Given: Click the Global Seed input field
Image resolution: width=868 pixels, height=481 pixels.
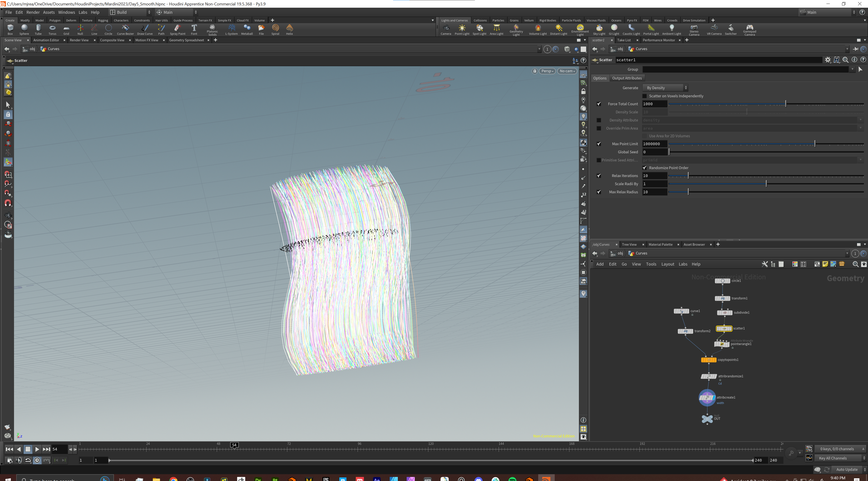Looking at the screenshot, I should click(654, 152).
